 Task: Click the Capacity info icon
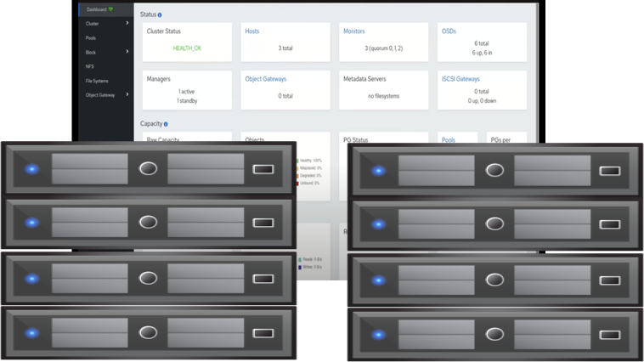[x=166, y=124]
